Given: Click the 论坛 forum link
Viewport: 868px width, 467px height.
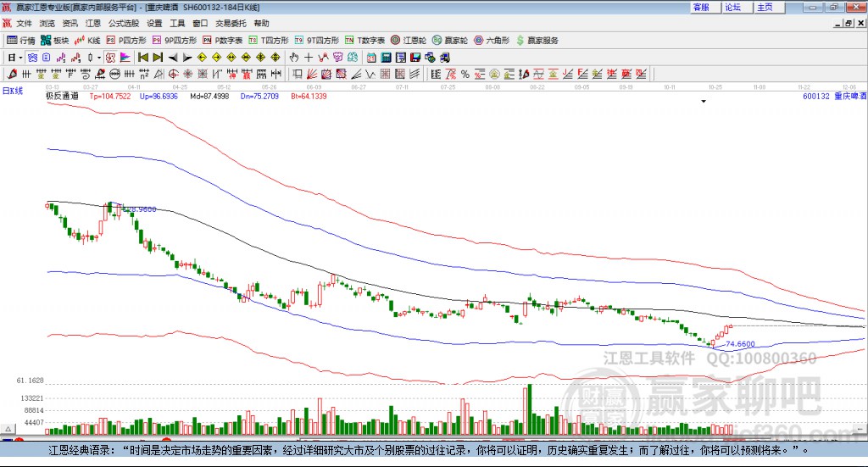Looking at the screenshot, I should (732, 7).
